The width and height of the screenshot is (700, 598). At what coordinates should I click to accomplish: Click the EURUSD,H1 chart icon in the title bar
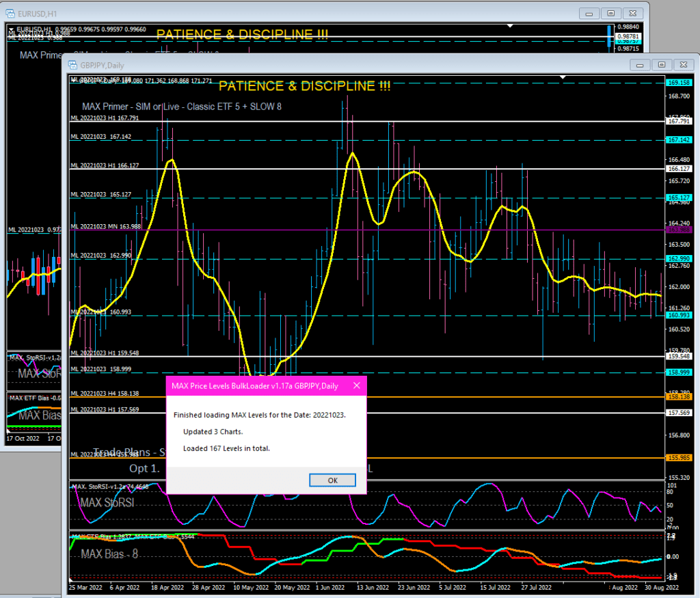pyautogui.click(x=10, y=13)
